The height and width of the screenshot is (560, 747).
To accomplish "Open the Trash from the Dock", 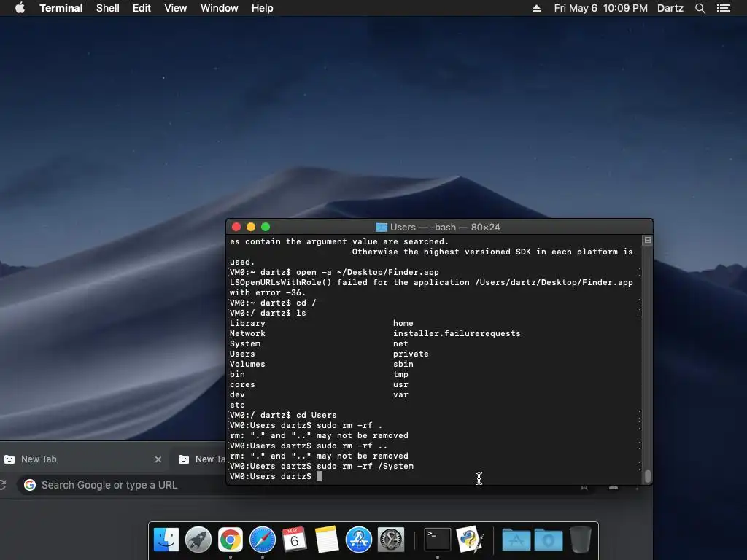I will [x=581, y=540].
